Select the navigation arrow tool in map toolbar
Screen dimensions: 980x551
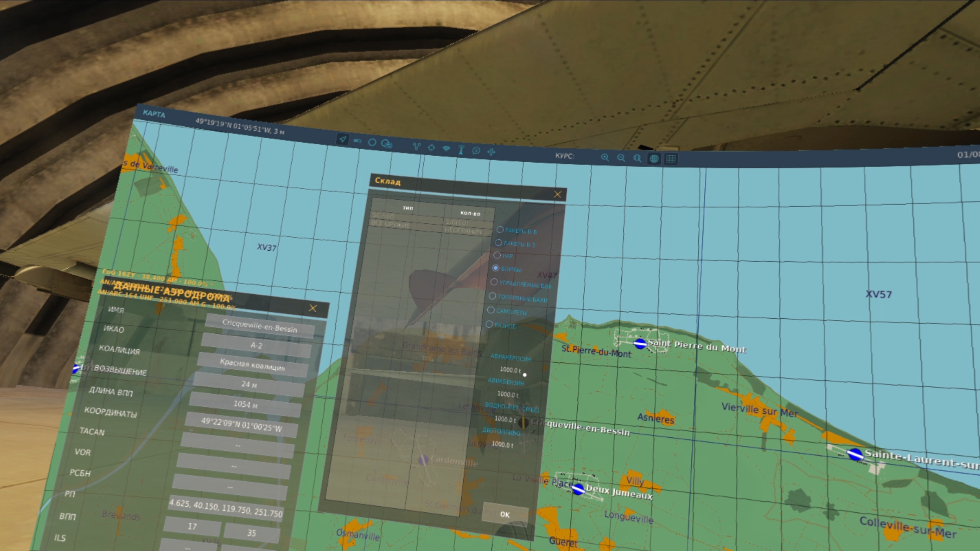click(343, 139)
